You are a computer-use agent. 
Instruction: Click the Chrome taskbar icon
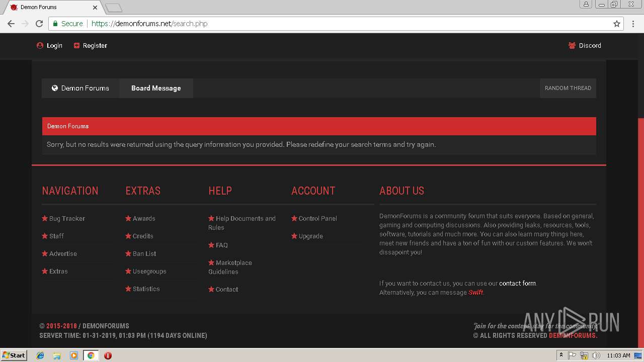pos(91,355)
